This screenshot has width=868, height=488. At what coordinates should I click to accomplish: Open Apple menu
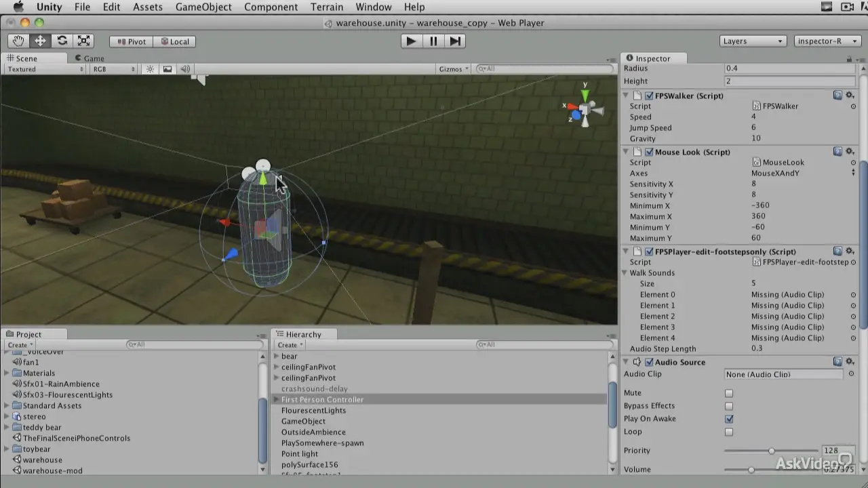point(18,7)
